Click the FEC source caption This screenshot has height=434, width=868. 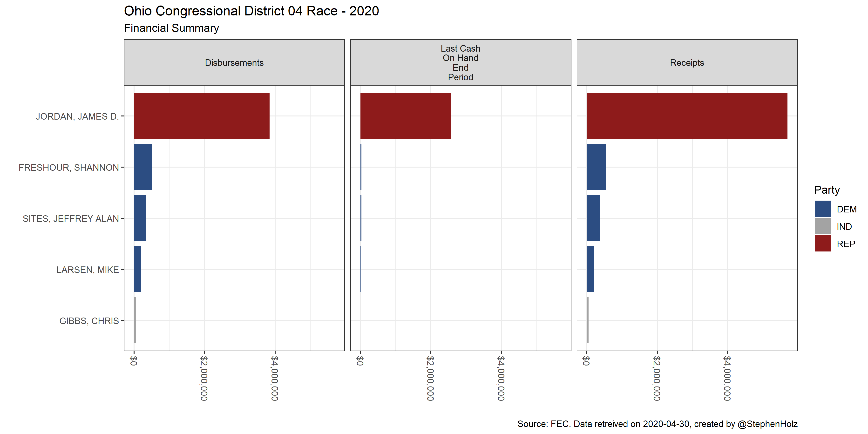point(657,424)
